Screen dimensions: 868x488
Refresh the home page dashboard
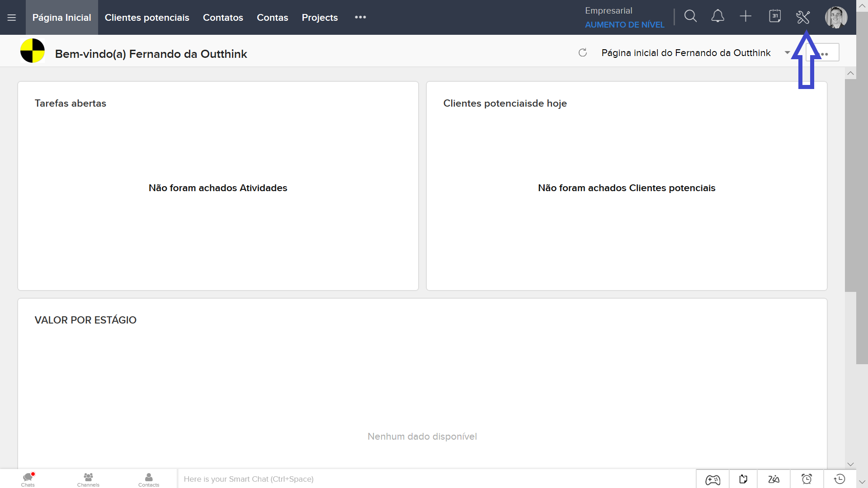[583, 53]
